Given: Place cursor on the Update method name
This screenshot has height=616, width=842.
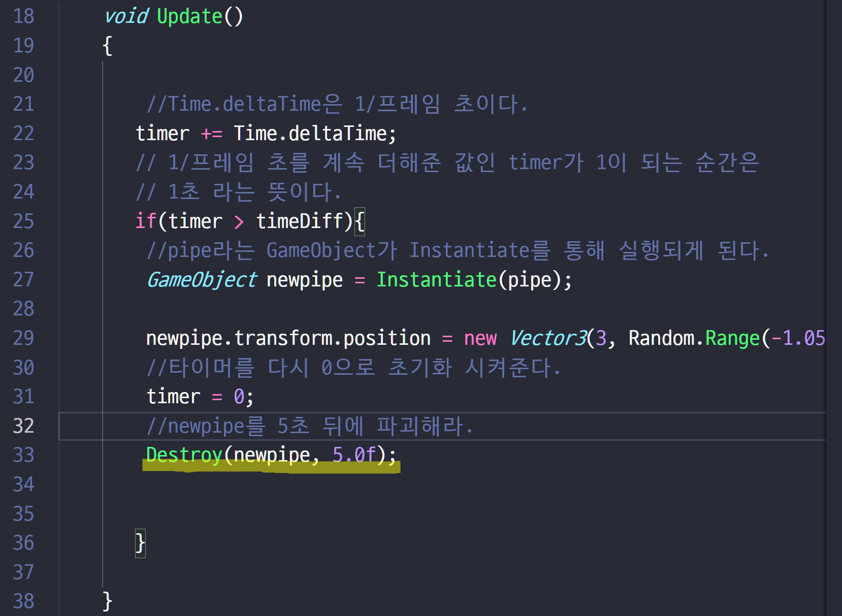Looking at the screenshot, I should (x=189, y=16).
